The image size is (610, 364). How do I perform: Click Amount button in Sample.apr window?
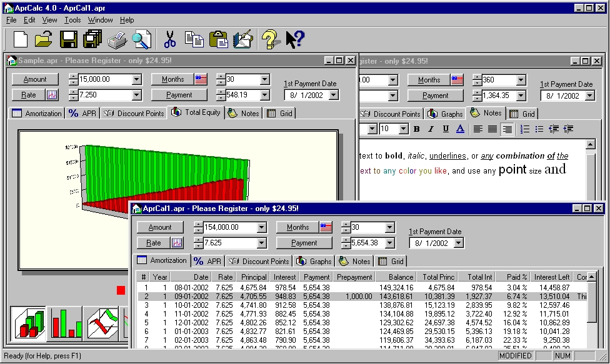tap(35, 80)
